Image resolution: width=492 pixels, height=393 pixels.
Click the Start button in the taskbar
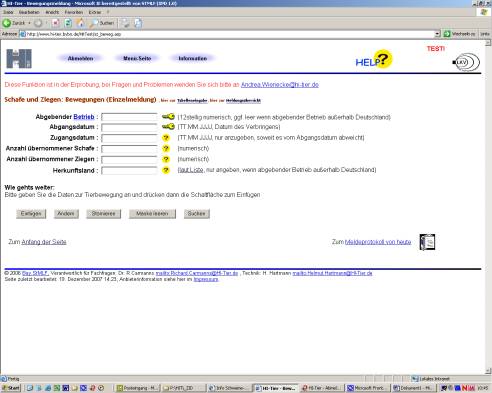click(x=11, y=388)
